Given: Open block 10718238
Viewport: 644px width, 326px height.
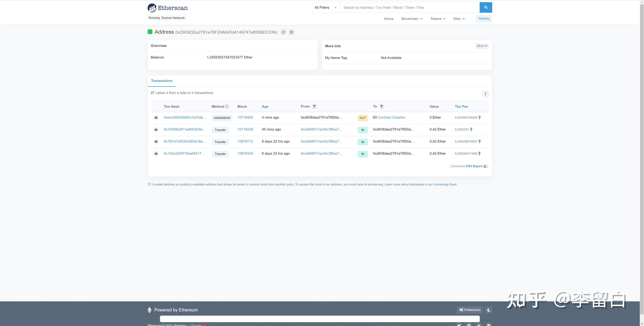Looking at the screenshot, I should 245,129.
